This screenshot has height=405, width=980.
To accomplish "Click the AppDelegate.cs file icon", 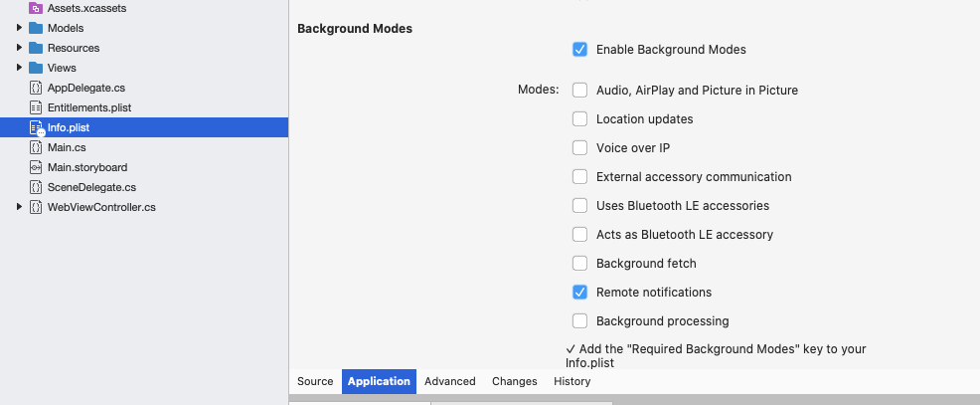I will pos(37,88).
